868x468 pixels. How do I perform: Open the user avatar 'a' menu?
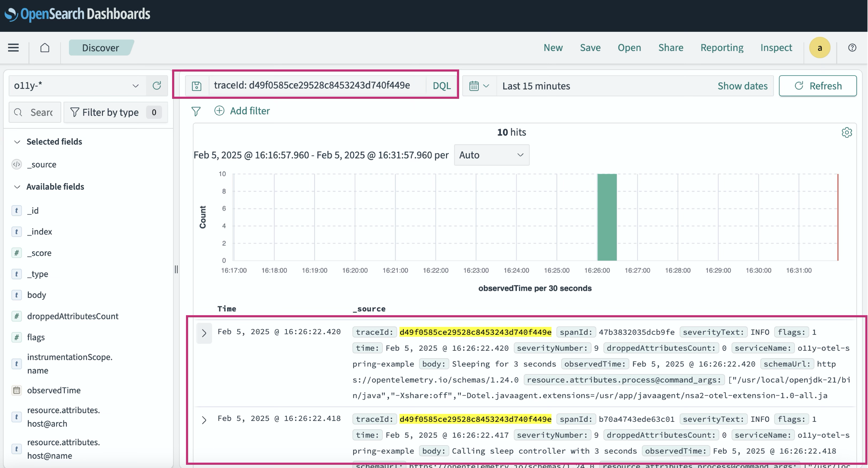819,48
